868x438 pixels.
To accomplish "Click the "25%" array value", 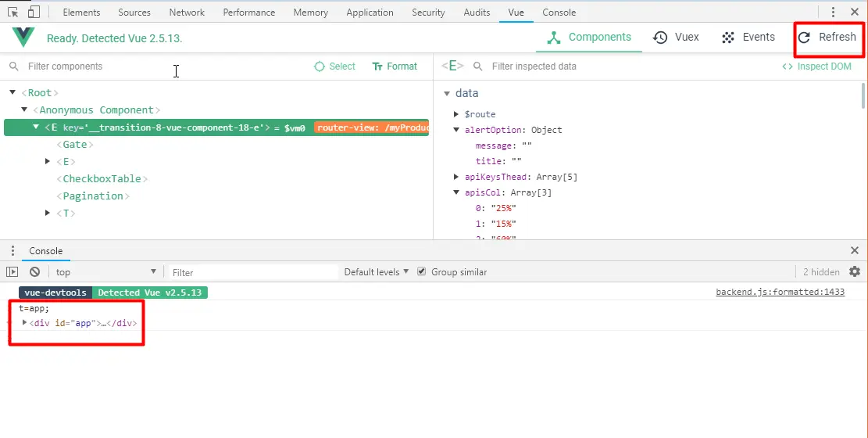I will click(x=503, y=209).
